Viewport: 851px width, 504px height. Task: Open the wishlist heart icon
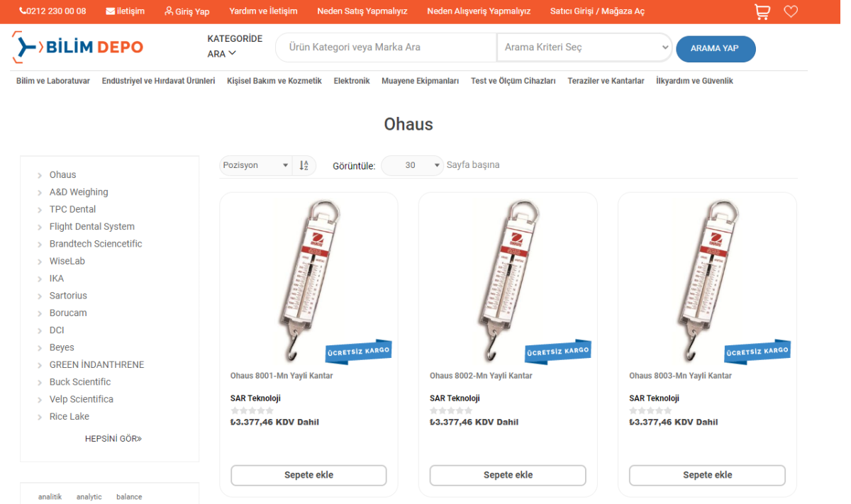[791, 11]
